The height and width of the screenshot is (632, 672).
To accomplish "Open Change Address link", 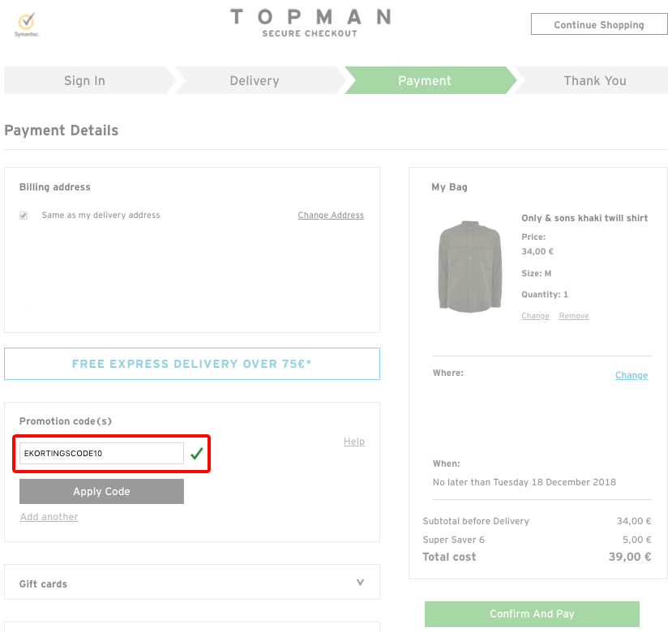I will click(331, 215).
